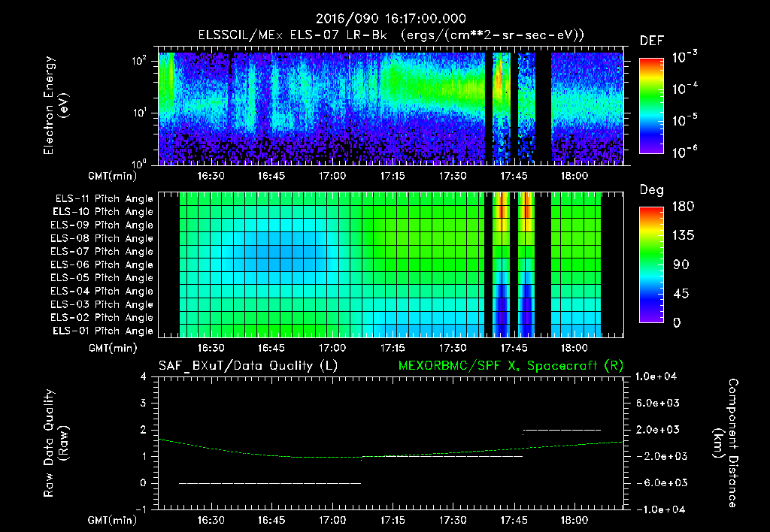The height and width of the screenshot is (532, 770).
Task: Click the 2.0e+03 right axis value
Action: (x=658, y=430)
